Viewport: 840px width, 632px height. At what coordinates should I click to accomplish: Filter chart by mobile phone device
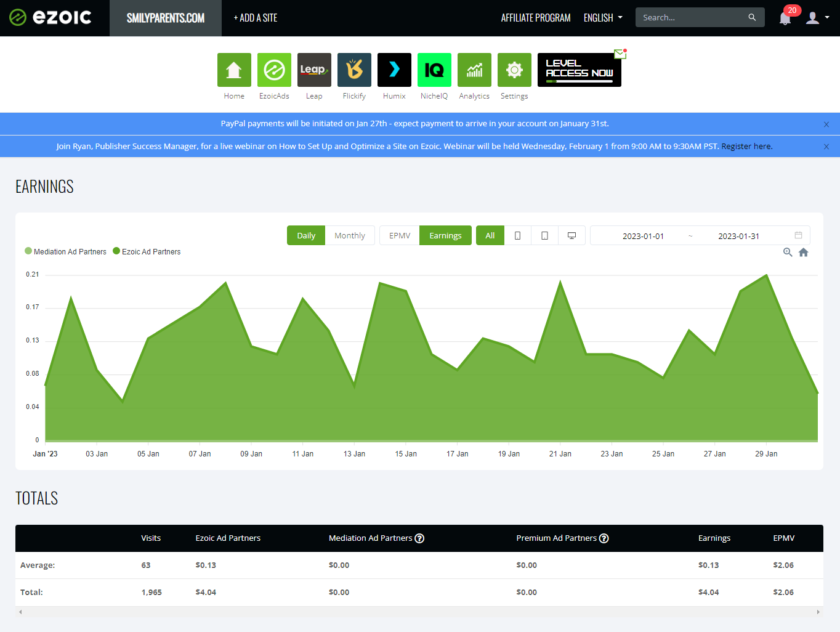pyautogui.click(x=518, y=235)
